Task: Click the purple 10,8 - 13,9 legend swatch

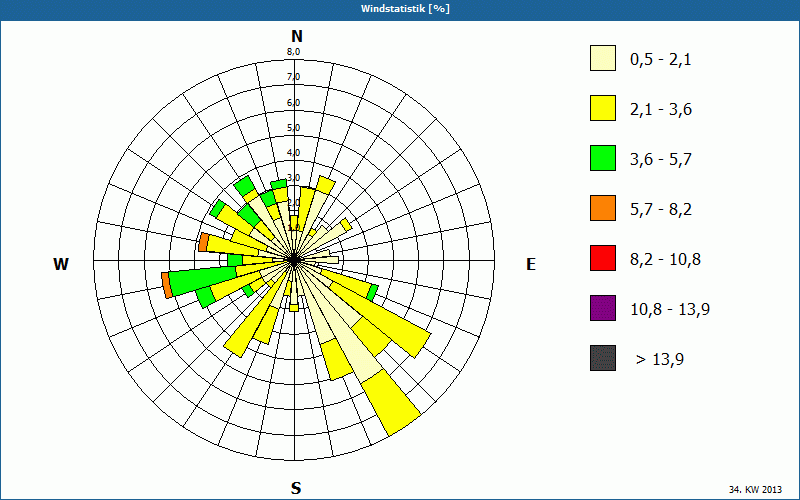Action: pyautogui.click(x=603, y=308)
